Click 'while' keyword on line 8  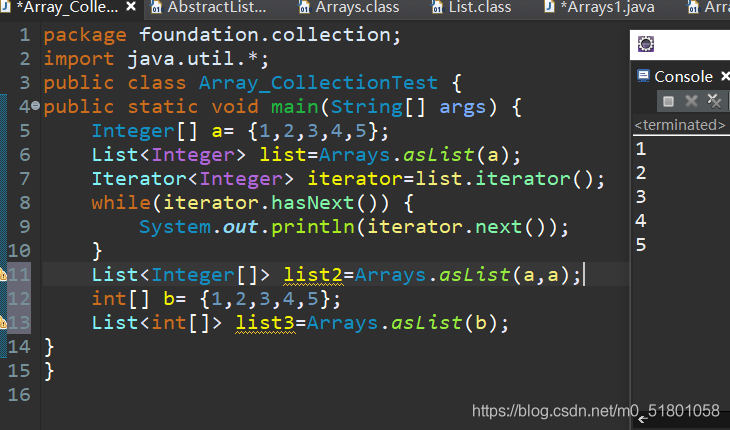pos(121,203)
